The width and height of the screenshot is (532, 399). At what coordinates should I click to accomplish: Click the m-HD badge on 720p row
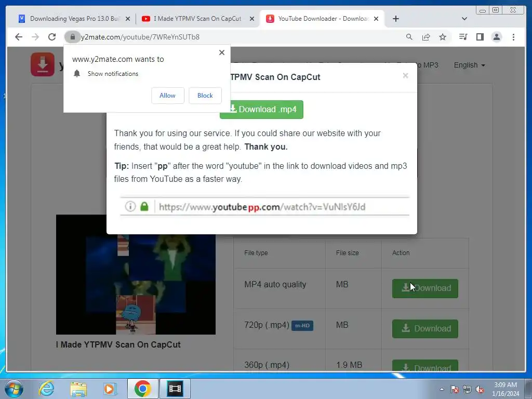coord(302,326)
